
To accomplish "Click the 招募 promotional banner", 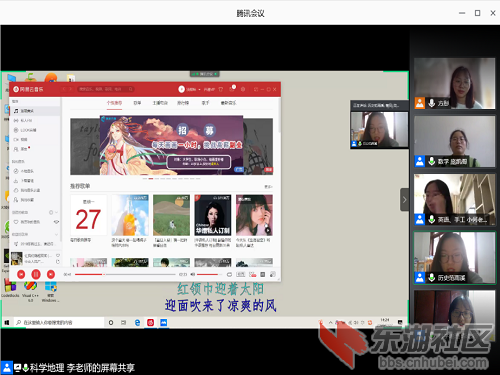I will click(x=171, y=145).
